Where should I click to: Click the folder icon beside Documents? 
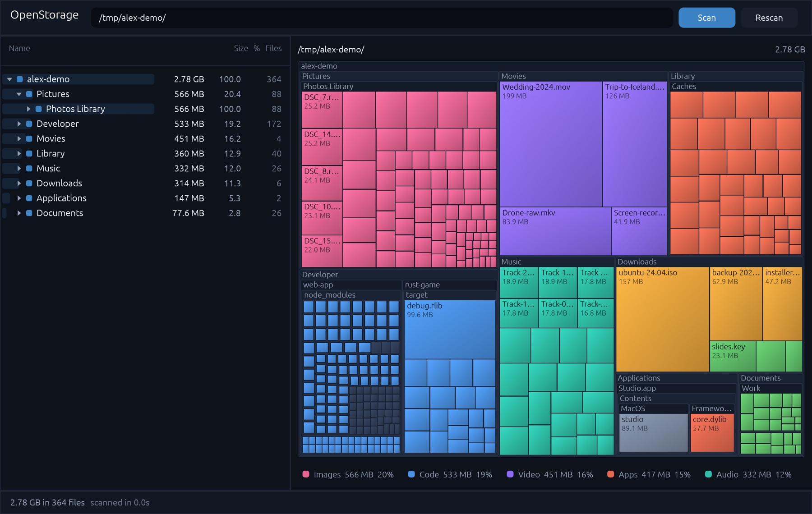pos(29,213)
